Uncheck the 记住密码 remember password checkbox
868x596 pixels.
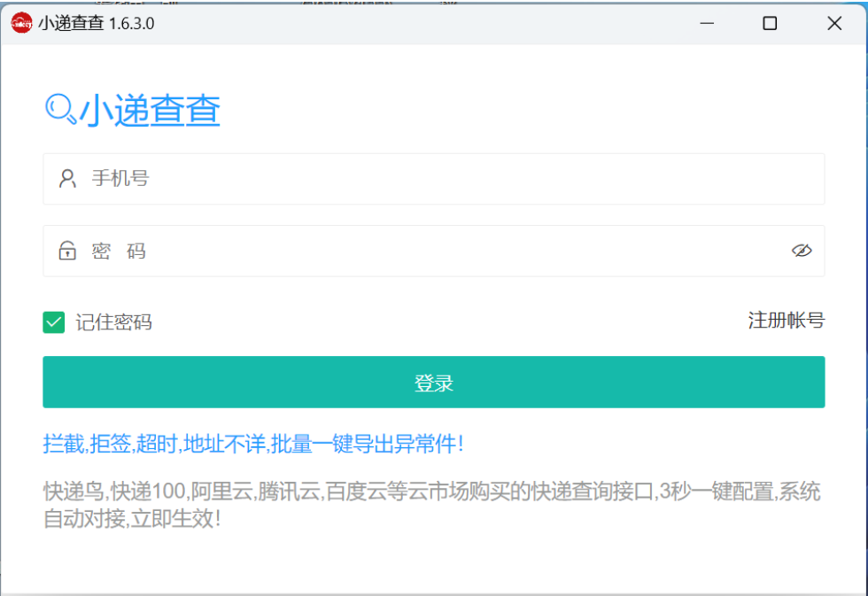(53, 321)
